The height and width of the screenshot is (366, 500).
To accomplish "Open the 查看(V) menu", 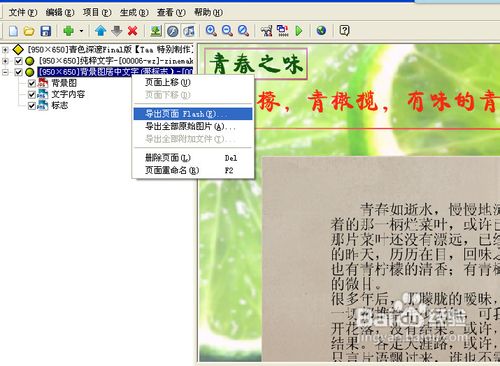I will 171,13.
